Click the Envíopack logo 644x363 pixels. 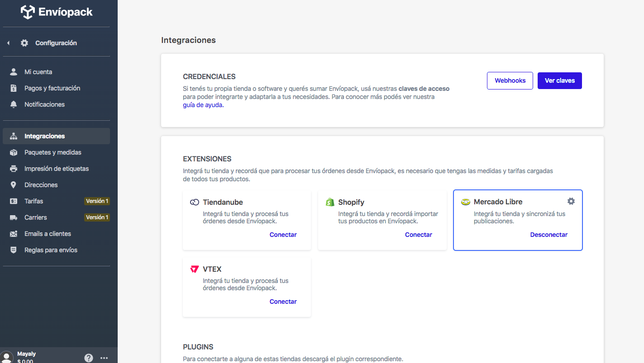coord(57,12)
